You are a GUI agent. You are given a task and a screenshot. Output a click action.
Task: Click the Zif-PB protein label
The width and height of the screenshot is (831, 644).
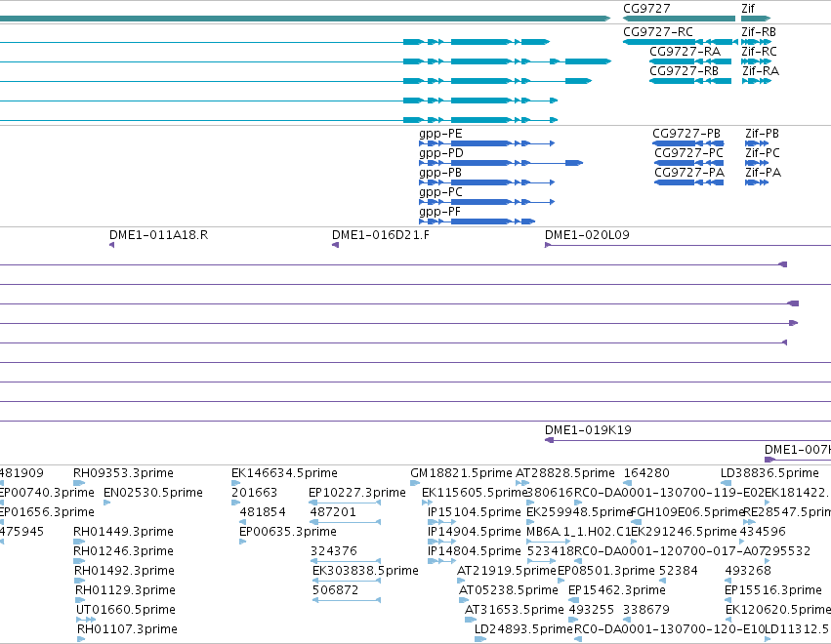pos(762,134)
